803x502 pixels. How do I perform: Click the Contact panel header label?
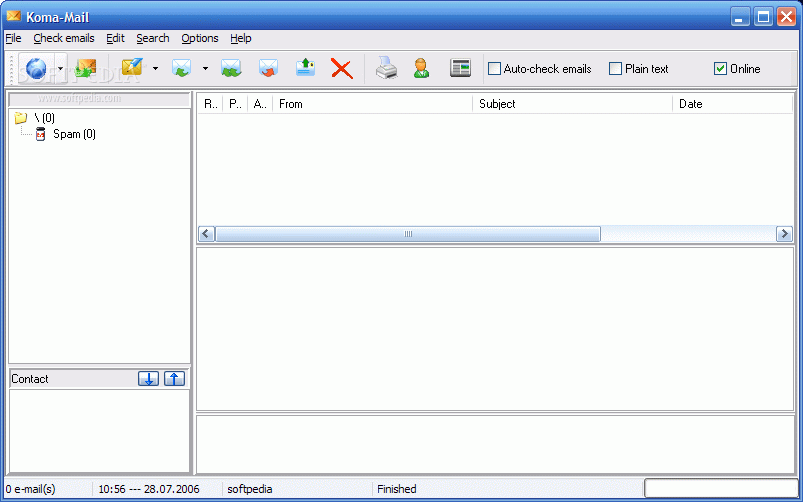click(30, 379)
